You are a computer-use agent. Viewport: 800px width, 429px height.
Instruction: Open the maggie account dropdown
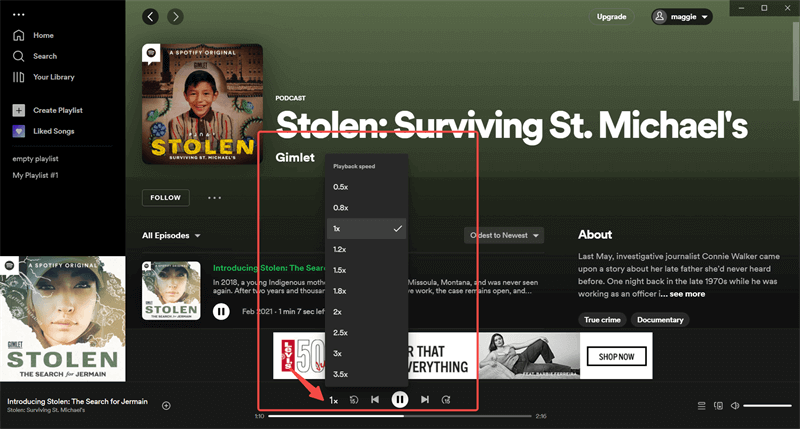[681, 17]
